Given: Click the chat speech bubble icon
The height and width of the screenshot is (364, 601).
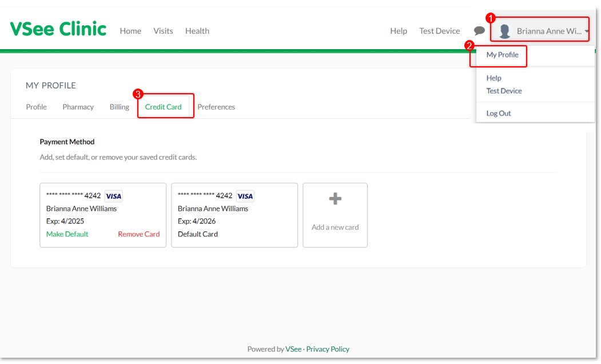Looking at the screenshot, I should pos(479,31).
